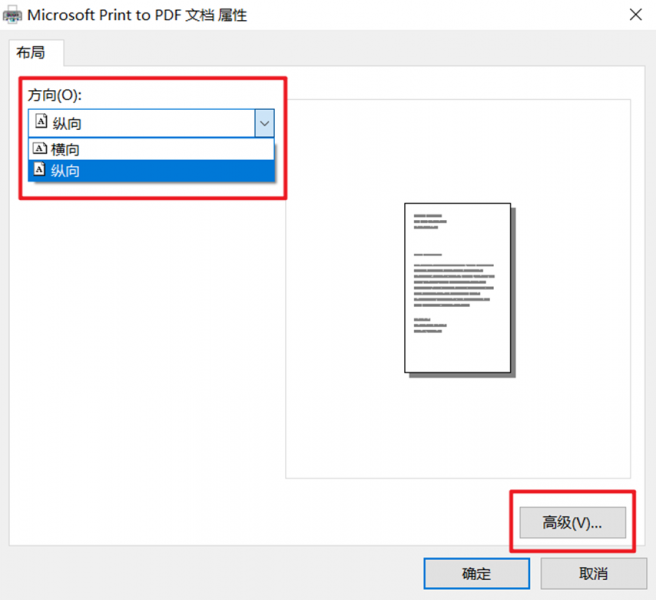Close the Microsoft Print to PDF dialog
This screenshot has width=656, height=600.
click(x=636, y=15)
